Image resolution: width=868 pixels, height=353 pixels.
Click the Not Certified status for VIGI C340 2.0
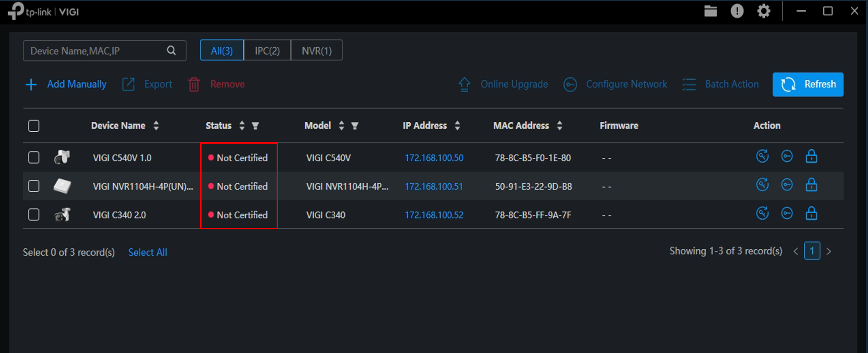coord(238,215)
